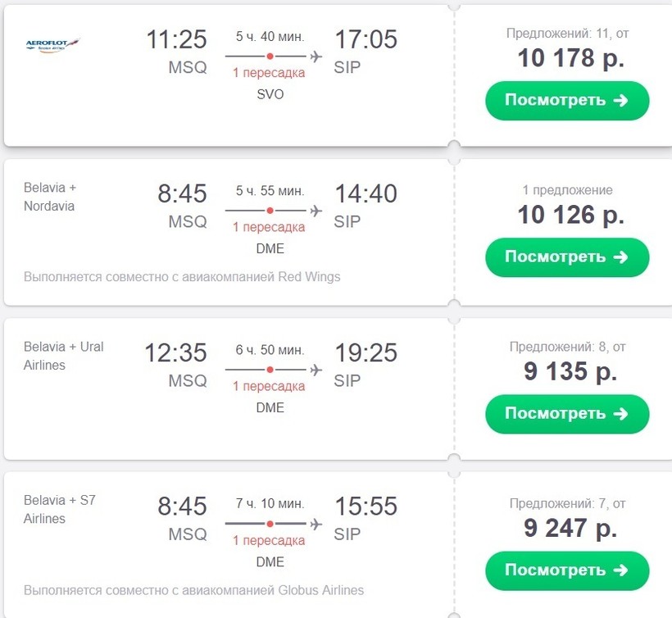
Task: Click '1 пересадка' on the Belavia + S7 flight
Action: 269,541
